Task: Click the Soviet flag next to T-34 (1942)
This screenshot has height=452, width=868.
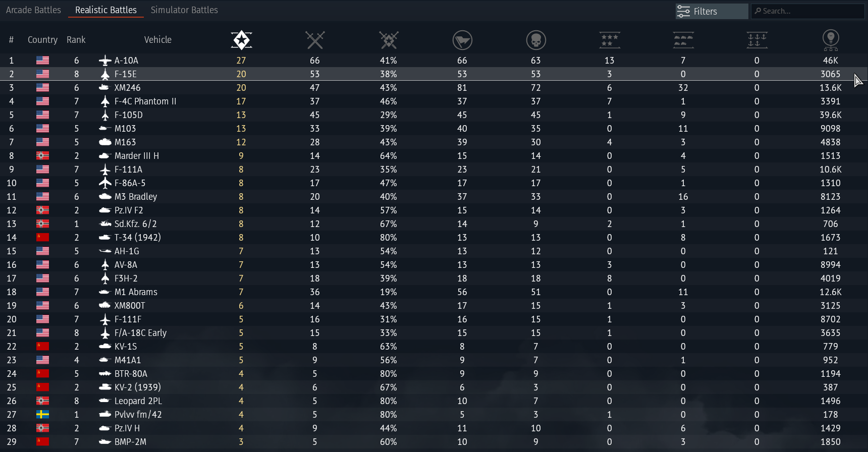Action: coord(43,237)
